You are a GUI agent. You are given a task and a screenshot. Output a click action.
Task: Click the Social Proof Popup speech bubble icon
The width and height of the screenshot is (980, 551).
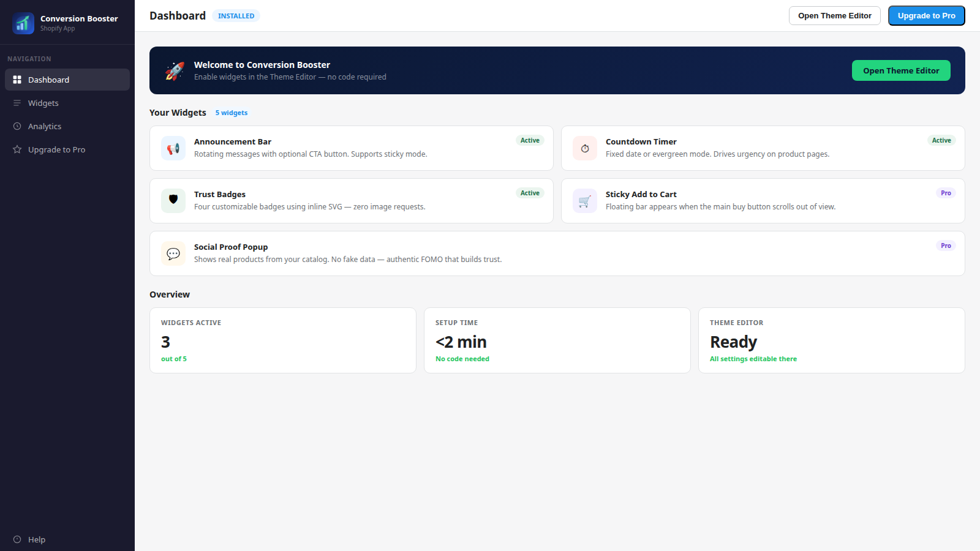[173, 253]
